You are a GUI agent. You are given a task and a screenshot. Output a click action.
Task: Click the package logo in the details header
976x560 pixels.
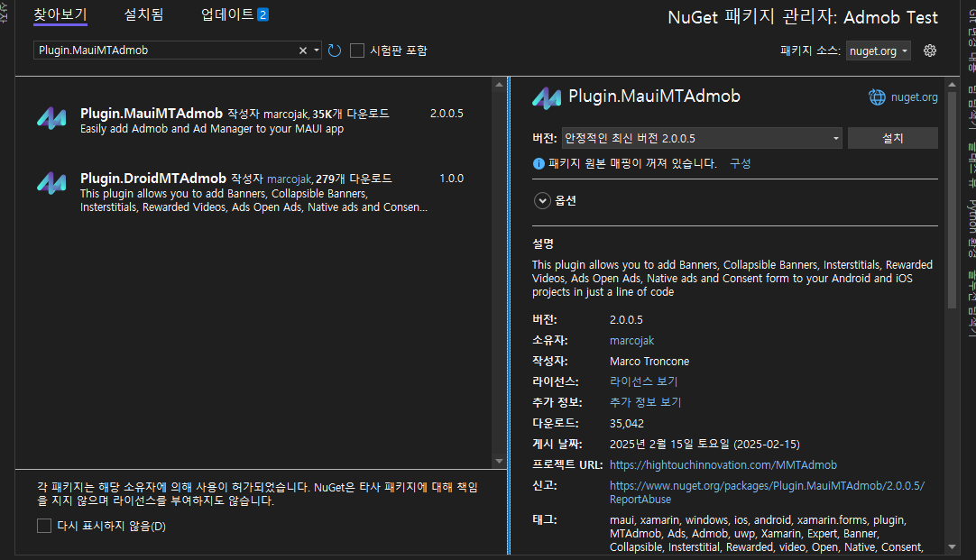(547, 96)
